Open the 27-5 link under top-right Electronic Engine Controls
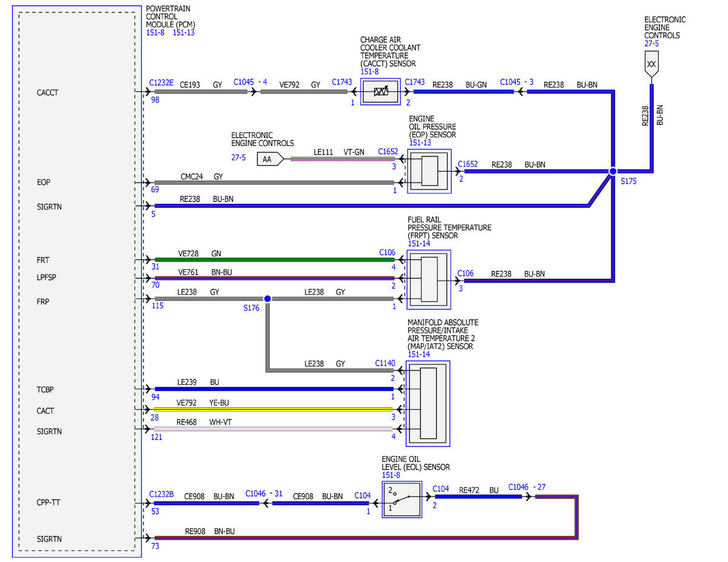The width and height of the screenshot is (728, 562). (652, 43)
